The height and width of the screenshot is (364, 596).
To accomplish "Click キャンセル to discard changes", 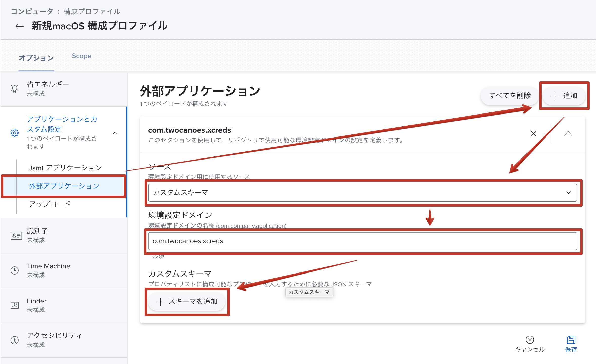I will tap(530, 344).
